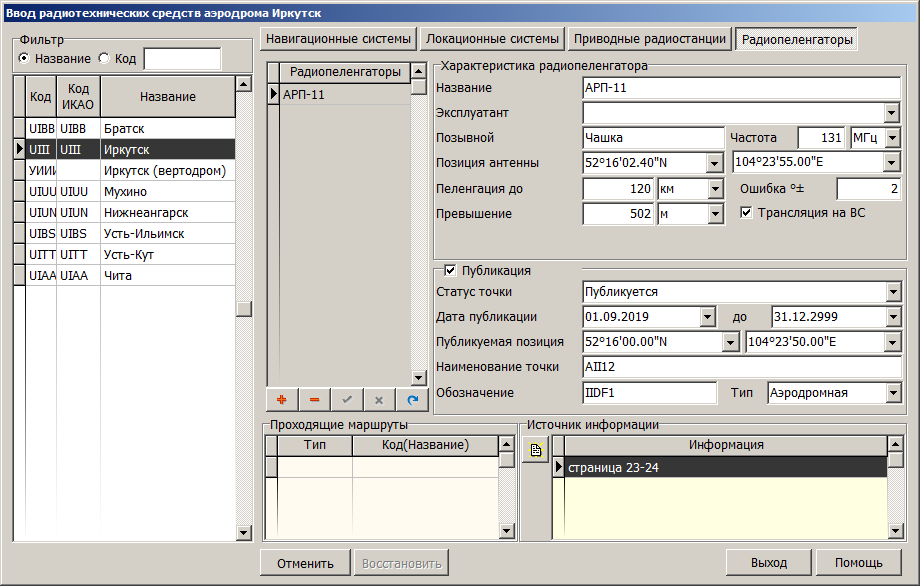The image size is (920, 586).
Task: Click the X cancel edit icon
Action: coord(379,399)
